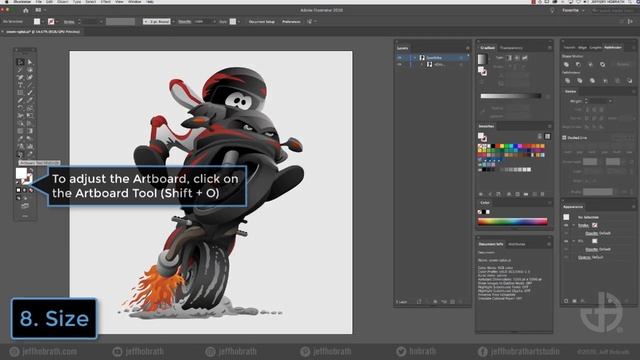Select the Column Graph tool
Viewport: 640px width, 360px height.
[x=30, y=146]
